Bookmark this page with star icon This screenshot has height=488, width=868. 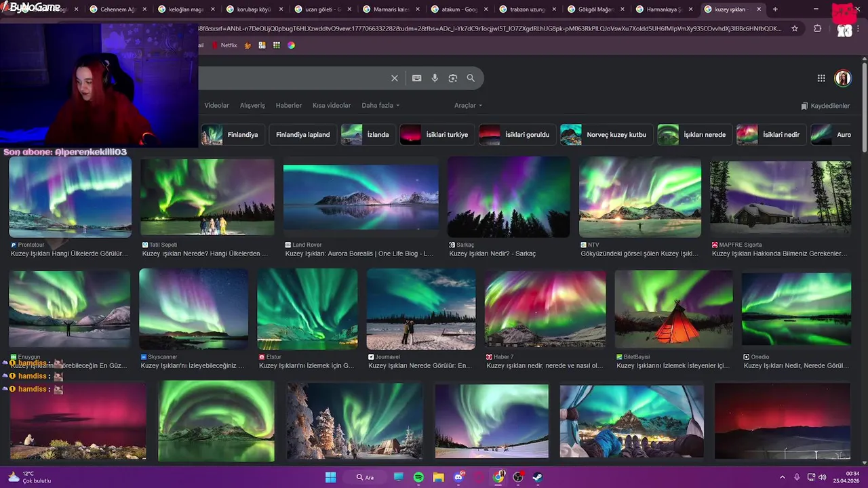tap(795, 28)
